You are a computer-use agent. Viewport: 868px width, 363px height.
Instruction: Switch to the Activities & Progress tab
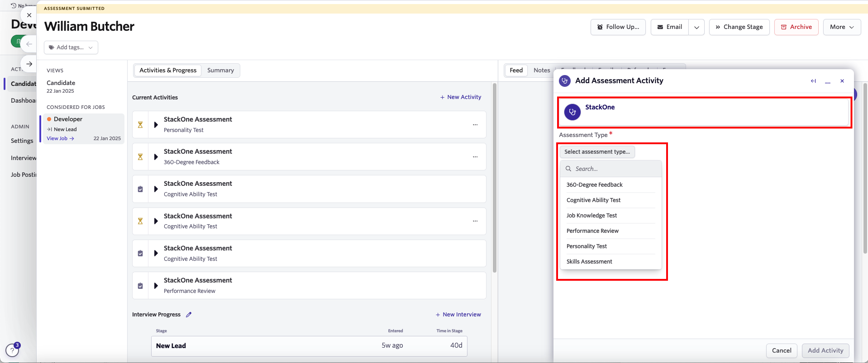(168, 71)
